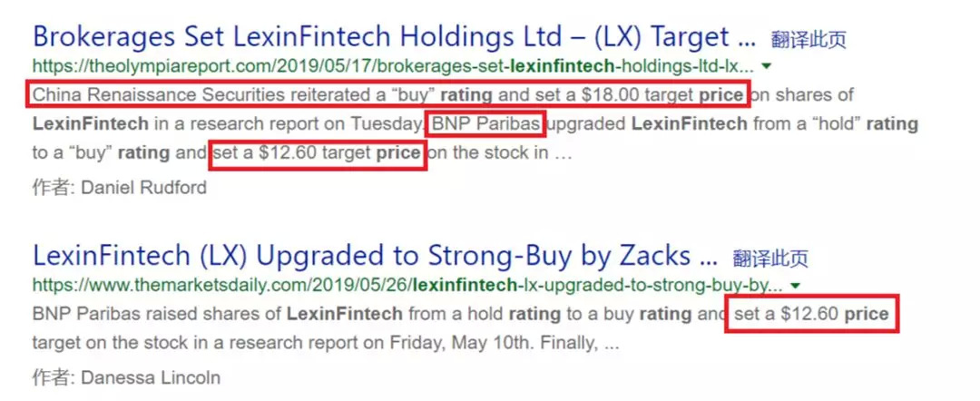980x401 pixels.
Task: Click translate-this-page link beside the Brokerages result
Action: point(808,40)
